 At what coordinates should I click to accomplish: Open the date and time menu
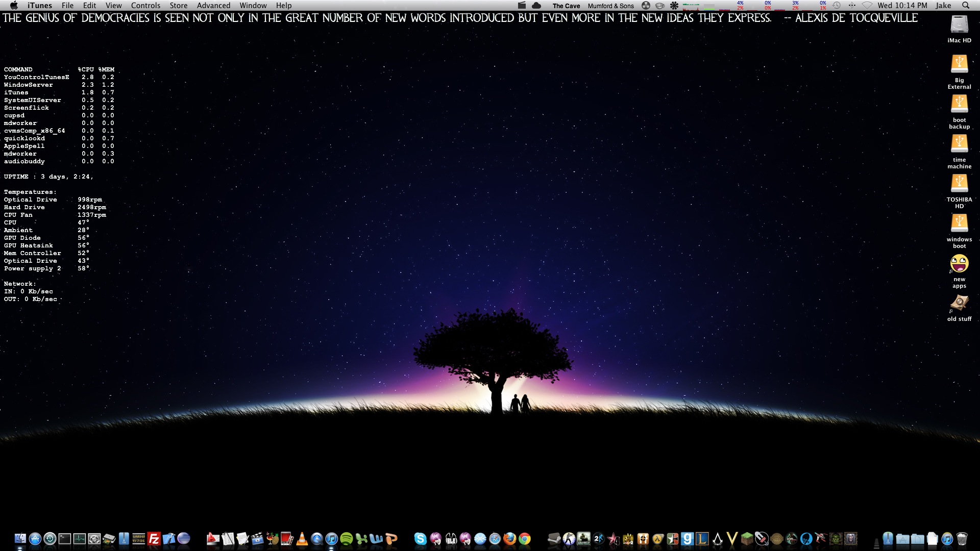click(902, 6)
